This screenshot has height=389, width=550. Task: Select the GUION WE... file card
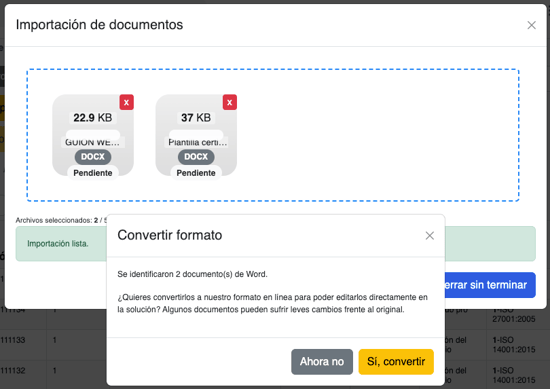pyautogui.click(x=93, y=135)
